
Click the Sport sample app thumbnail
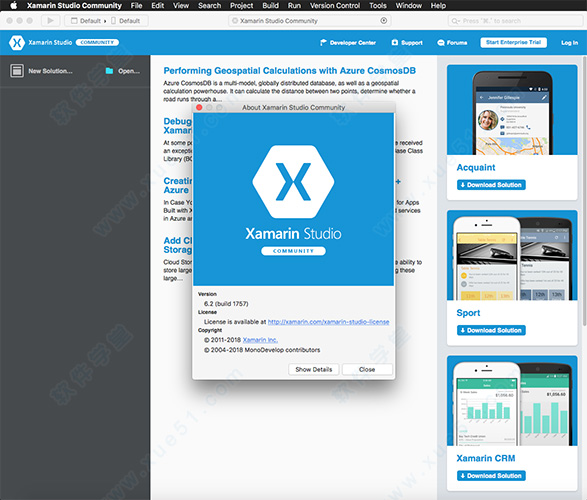point(512,255)
